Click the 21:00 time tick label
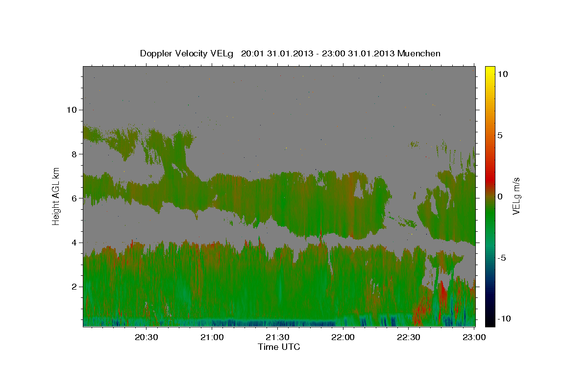This screenshot has height=392, width=588. [212, 337]
